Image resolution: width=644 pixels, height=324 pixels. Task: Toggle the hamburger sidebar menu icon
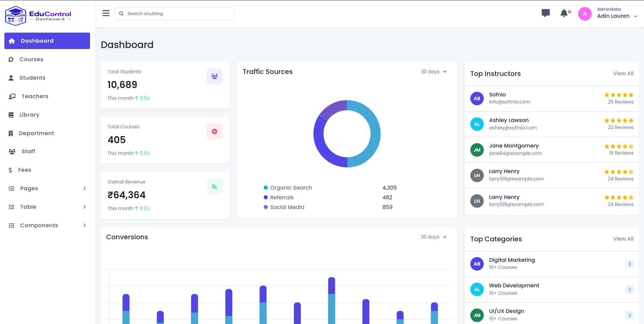pos(106,13)
